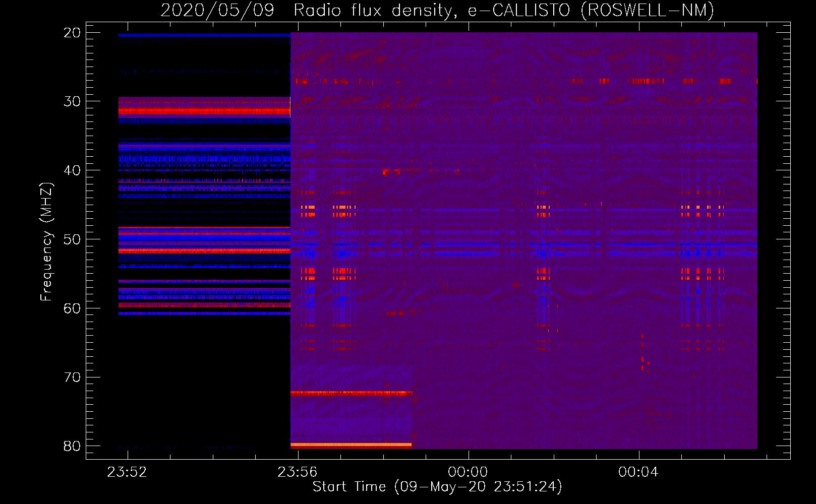Click the frequency tick label 40
The height and width of the screenshot is (504, 816).
72,170
